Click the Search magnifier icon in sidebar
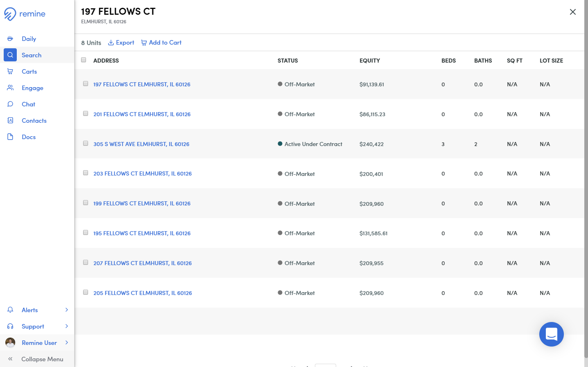Viewport: 588px width, 367px height. (x=10, y=55)
